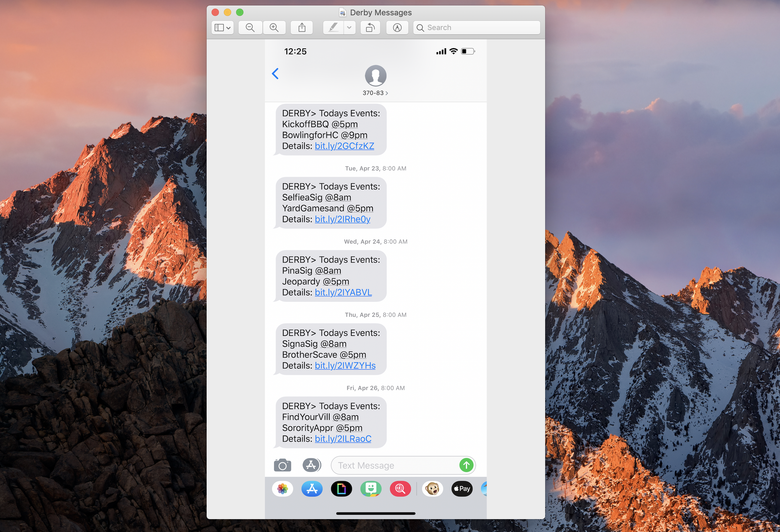The image size is (780, 532).
Task: Click the Zoom Out magnifier icon
Action: 250,28
